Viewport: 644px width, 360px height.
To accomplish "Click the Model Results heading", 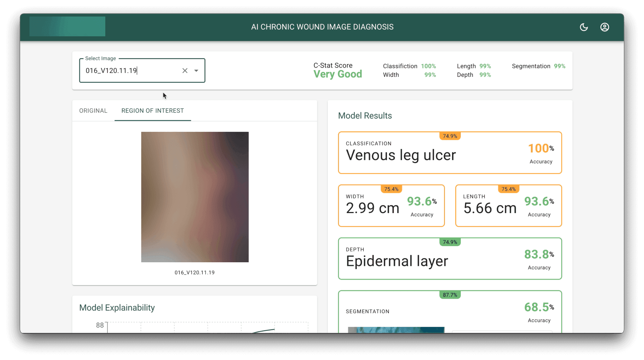I will click(x=365, y=115).
